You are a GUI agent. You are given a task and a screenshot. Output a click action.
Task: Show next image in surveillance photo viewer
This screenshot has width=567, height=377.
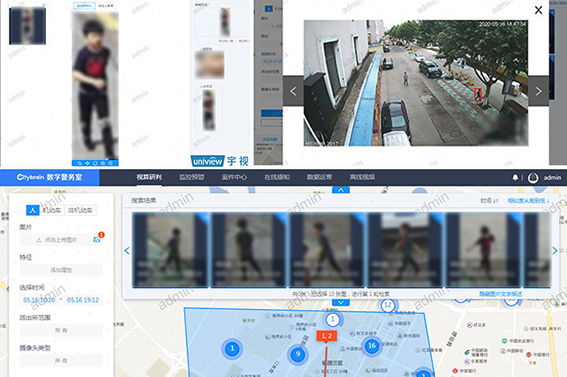coord(538,91)
